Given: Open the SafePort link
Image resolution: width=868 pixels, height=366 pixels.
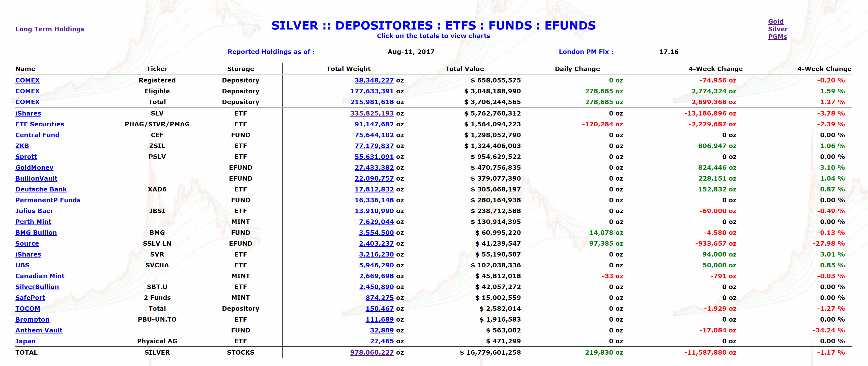Looking at the screenshot, I should click(30, 298).
